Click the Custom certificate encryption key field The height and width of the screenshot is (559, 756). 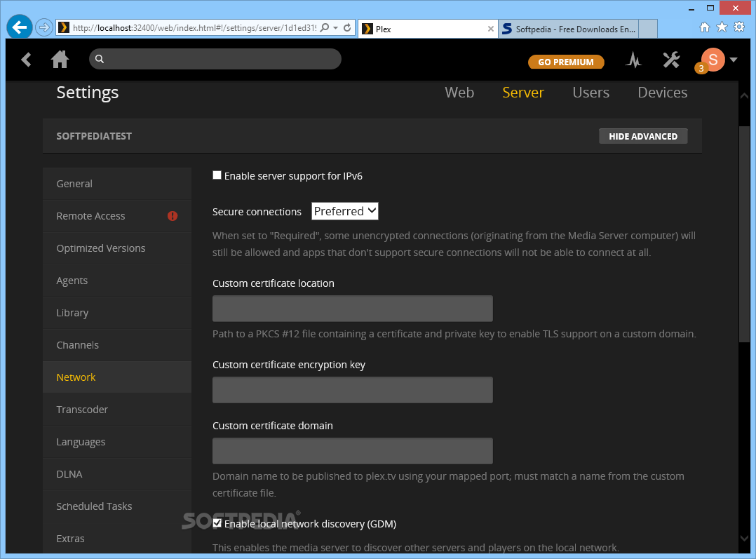pos(353,390)
